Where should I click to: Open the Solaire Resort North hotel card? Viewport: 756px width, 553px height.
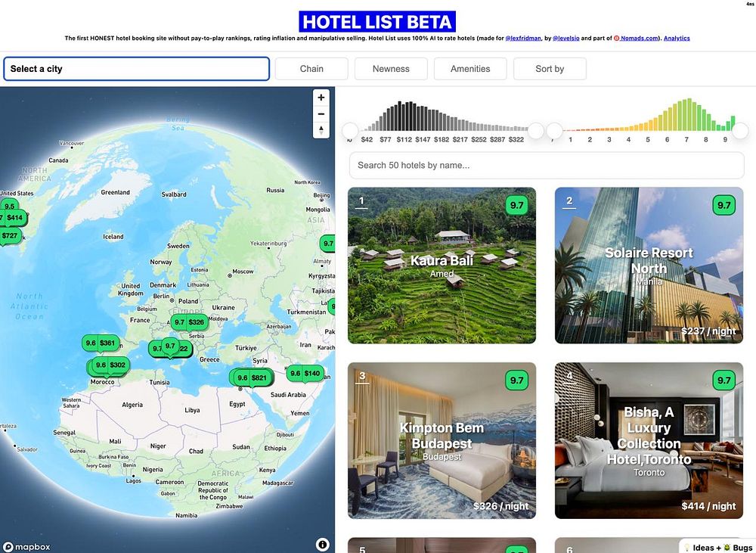click(649, 266)
